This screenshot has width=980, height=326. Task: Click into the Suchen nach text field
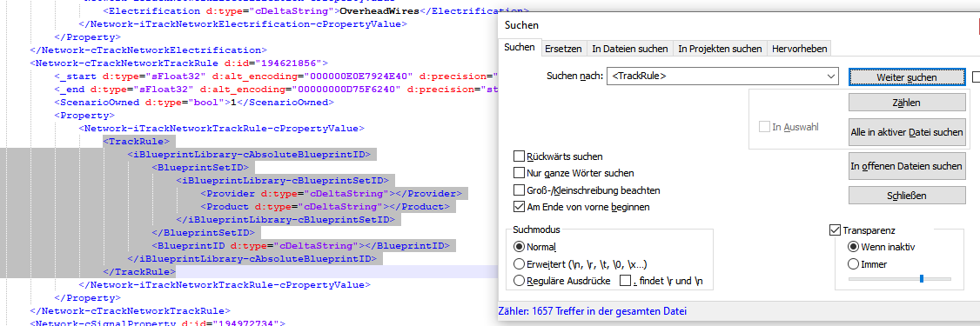click(x=715, y=77)
